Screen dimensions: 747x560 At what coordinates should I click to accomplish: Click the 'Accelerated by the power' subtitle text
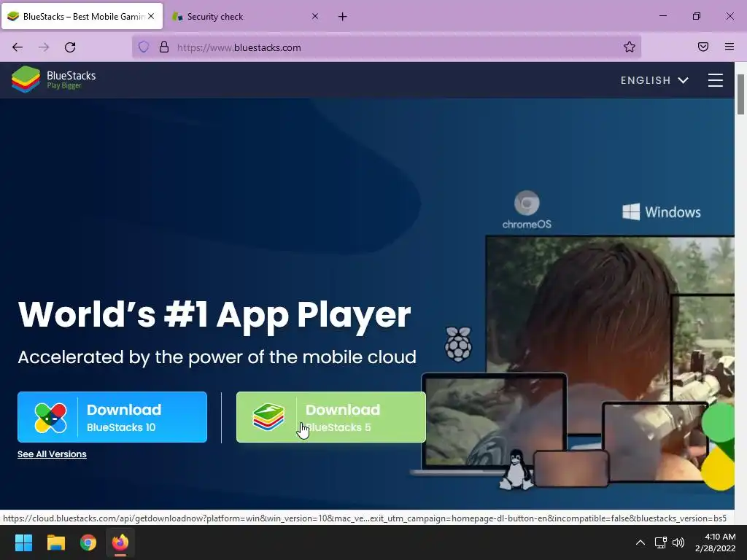click(x=217, y=357)
